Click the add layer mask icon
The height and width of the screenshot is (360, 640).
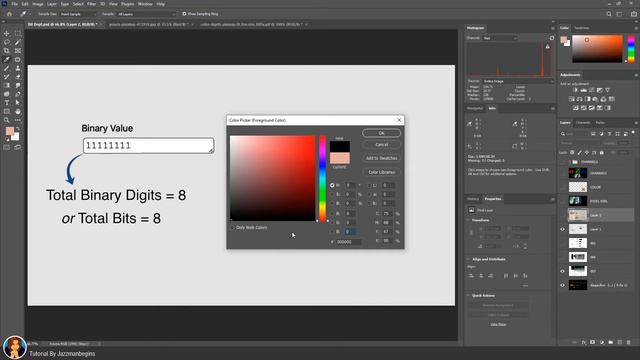[593, 342]
